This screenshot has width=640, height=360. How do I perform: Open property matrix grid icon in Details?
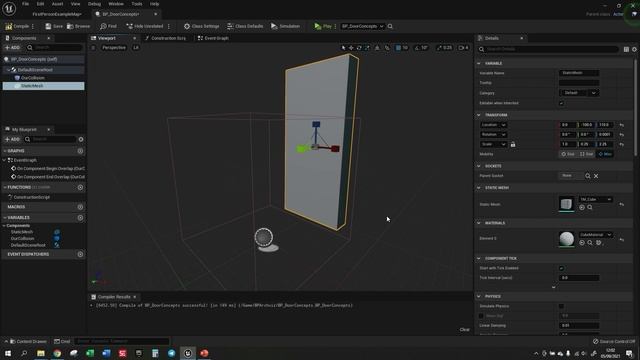[626, 49]
